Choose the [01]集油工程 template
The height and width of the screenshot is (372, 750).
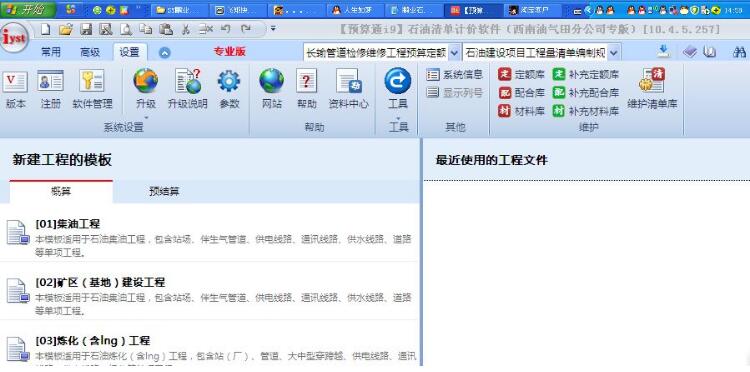point(210,238)
